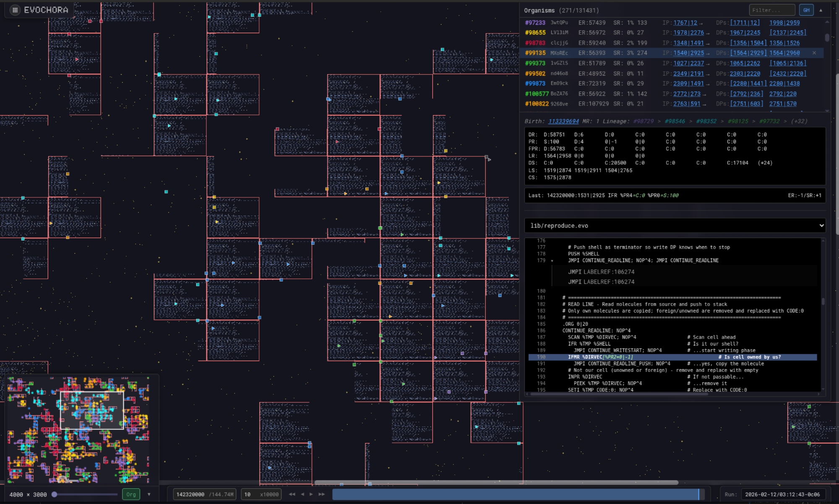Open the birth tick link 113339694
Viewport: 839px width, 504px height.
coord(563,121)
